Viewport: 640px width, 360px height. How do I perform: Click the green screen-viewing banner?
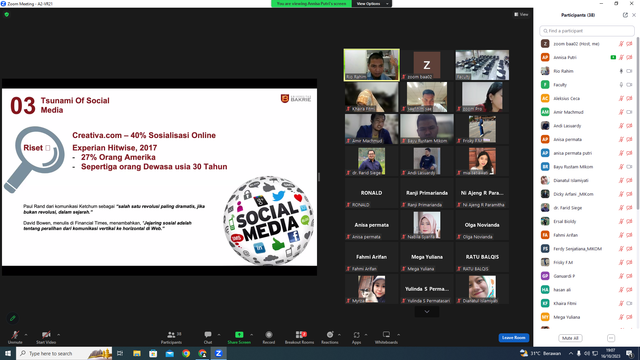click(311, 4)
